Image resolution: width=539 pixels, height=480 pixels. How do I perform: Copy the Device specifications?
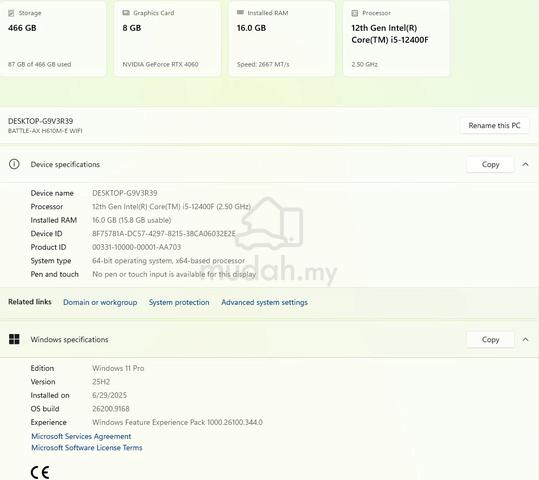click(x=490, y=164)
